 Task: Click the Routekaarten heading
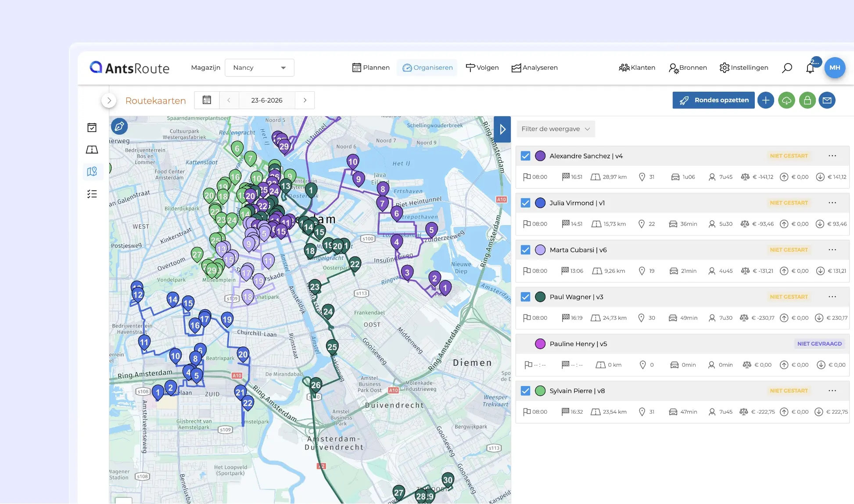(x=156, y=100)
